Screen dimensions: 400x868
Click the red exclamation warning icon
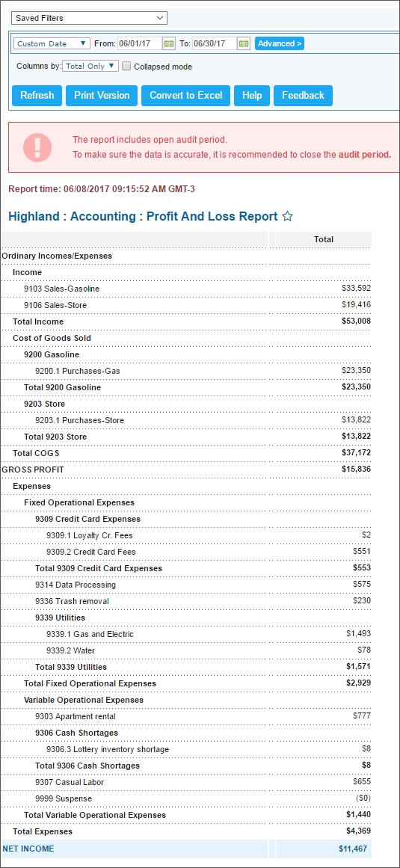(37, 147)
